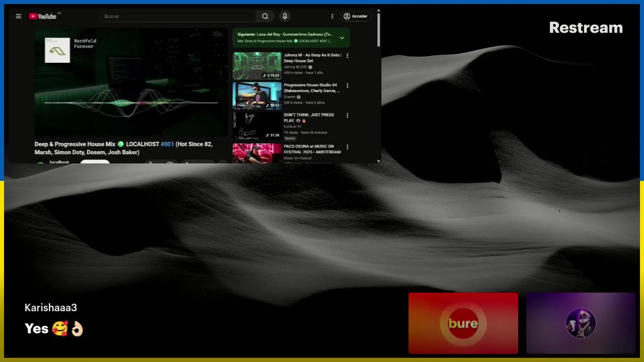Open the Progressive House Studio #4 thumbnail
Image resolution: width=644 pixels, height=362 pixels.
257,96
